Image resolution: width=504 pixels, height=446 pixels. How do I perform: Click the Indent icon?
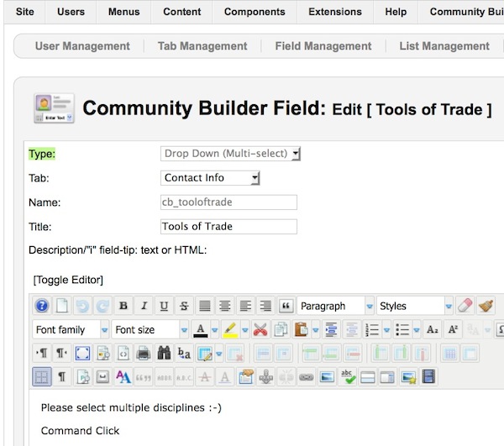coord(332,330)
